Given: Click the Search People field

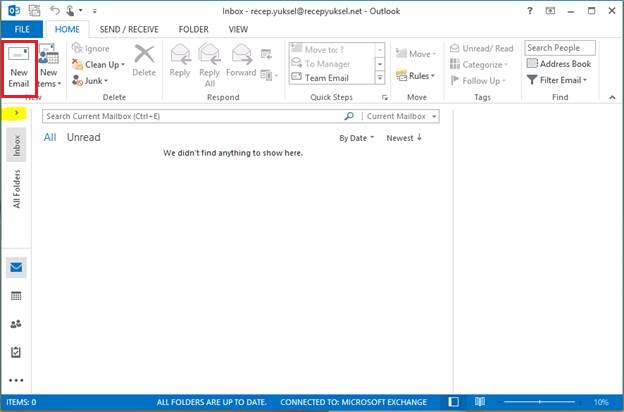Looking at the screenshot, I should 560,48.
